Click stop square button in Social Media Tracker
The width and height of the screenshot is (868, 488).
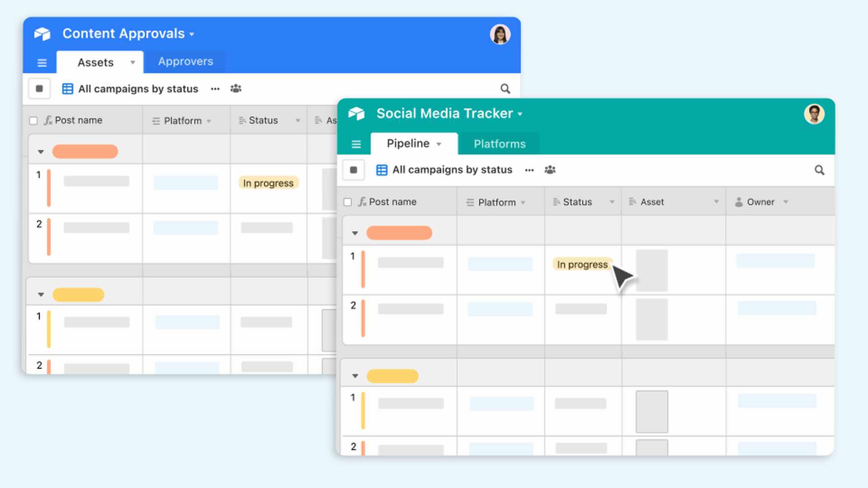[354, 170]
